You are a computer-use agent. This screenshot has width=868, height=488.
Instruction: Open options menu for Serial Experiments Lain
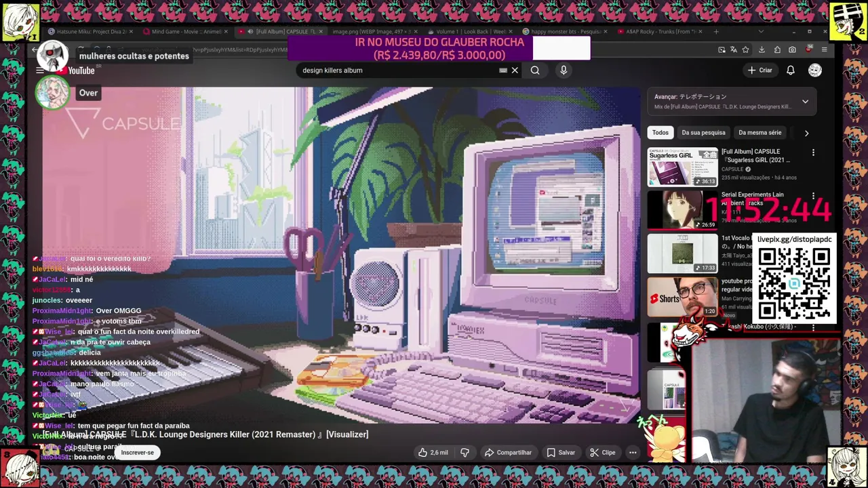pos(813,196)
